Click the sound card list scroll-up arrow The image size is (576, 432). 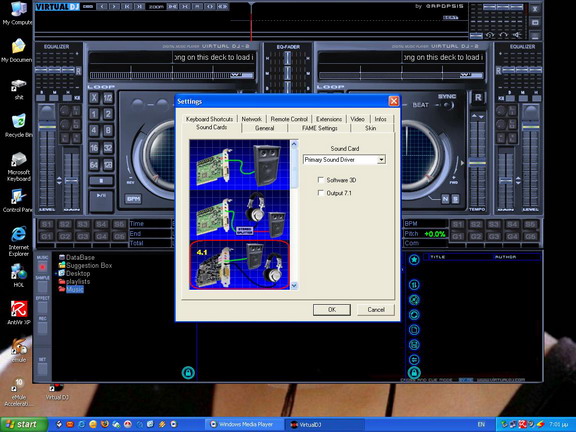point(294,144)
